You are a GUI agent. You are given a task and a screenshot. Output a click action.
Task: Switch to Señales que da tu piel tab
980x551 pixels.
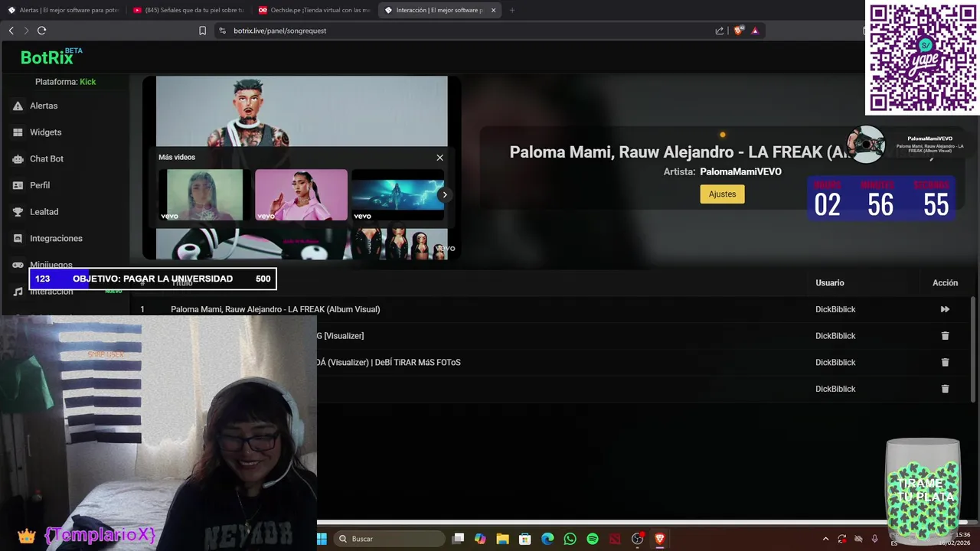point(188,10)
